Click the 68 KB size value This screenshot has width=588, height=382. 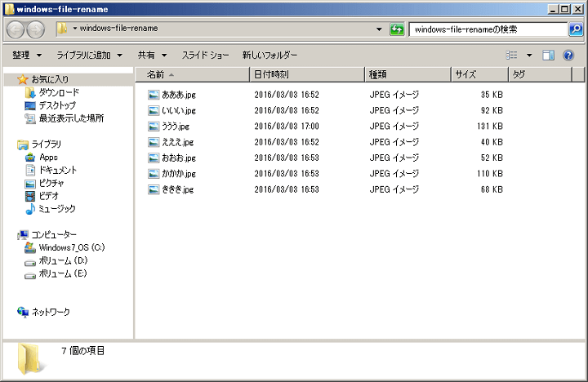coord(492,189)
